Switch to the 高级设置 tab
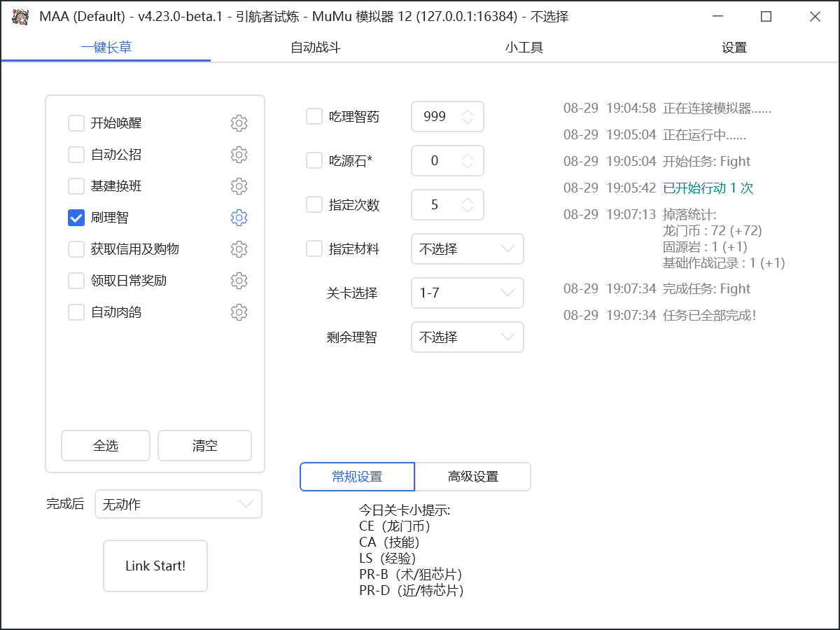This screenshot has height=630, width=840. (x=473, y=477)
